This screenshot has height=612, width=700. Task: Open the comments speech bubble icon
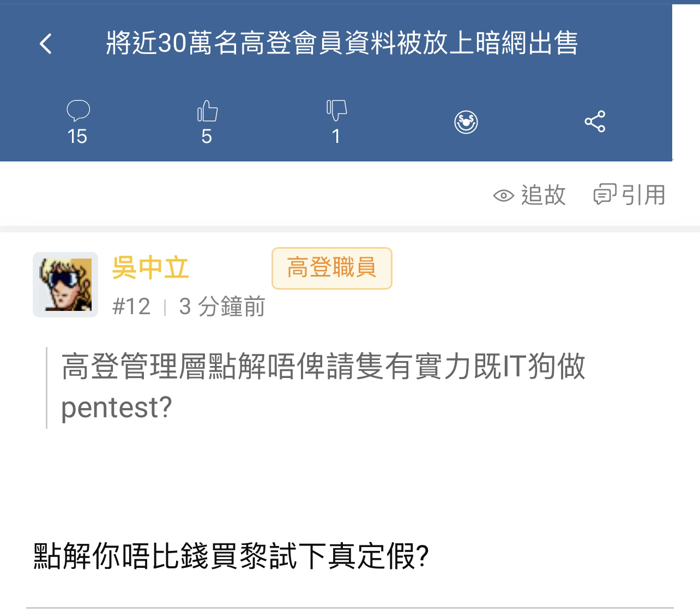click(x=78, y=111)
